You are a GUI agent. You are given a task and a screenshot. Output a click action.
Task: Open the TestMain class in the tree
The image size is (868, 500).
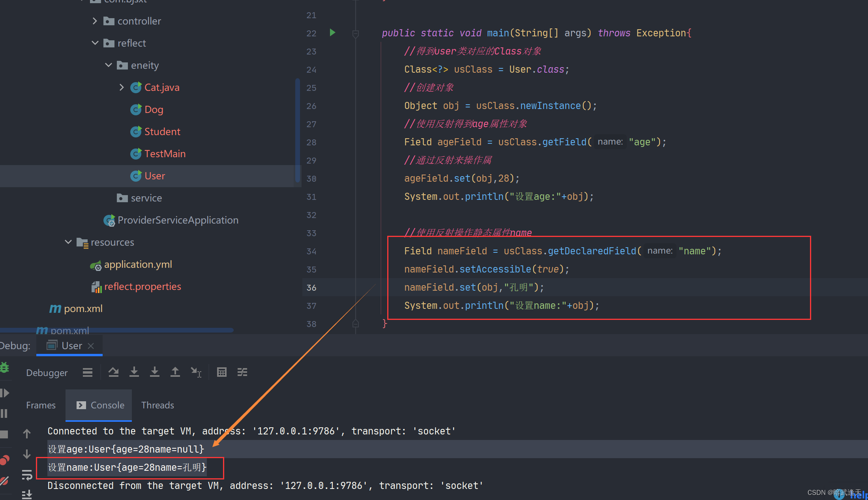click(x=165, y=154)
